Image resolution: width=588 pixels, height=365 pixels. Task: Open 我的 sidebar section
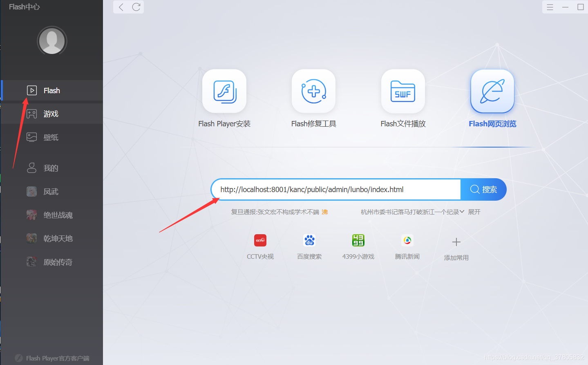pos(52,168)
